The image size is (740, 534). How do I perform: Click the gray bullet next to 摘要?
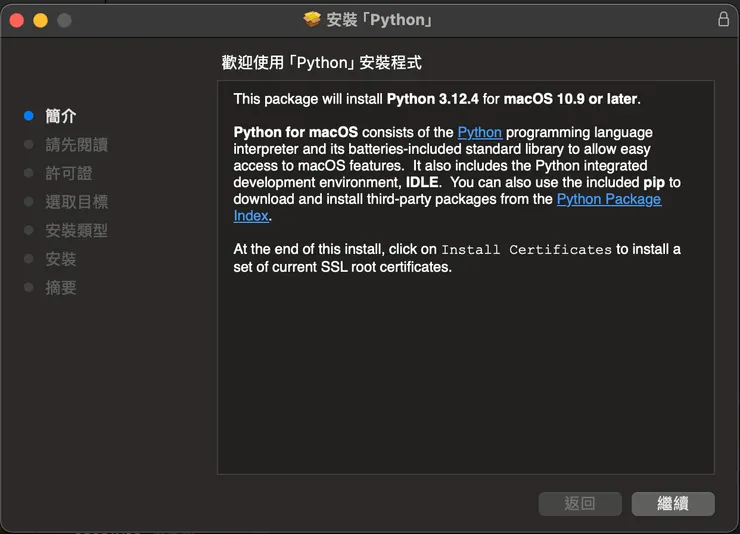(29, 288)
